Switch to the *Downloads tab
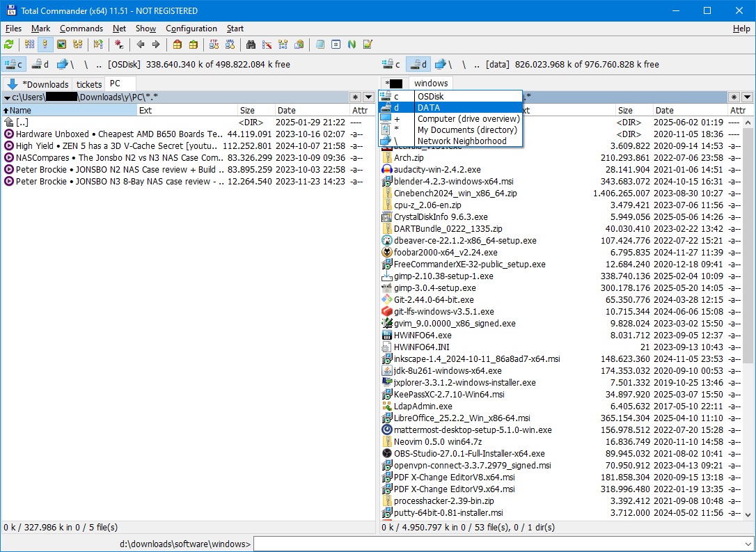Screen dimensions: 756x552 click(38, 84)
